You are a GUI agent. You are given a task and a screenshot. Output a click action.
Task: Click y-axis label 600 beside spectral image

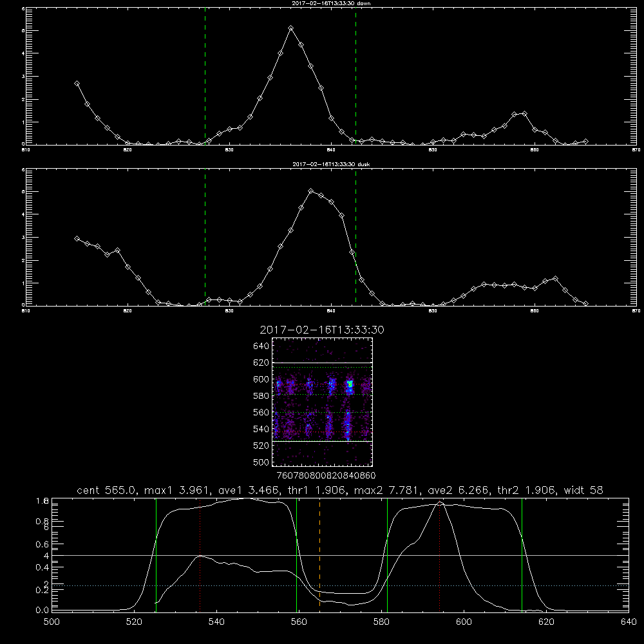[261, 379]
